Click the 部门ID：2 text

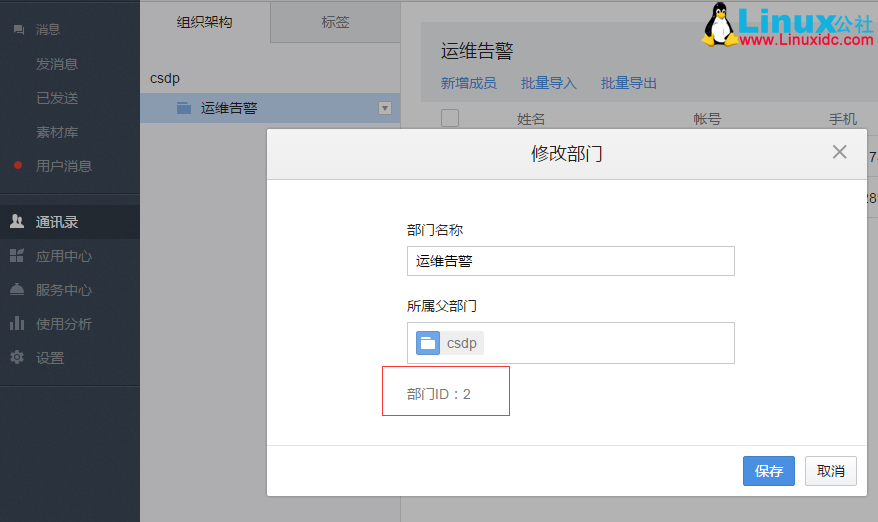click(x=438, y=394)
